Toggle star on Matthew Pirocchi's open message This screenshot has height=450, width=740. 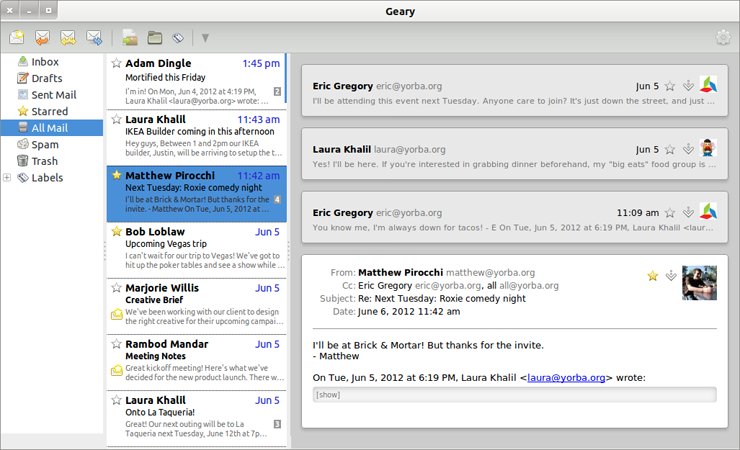pyautogui.click(x=653, y=275)
